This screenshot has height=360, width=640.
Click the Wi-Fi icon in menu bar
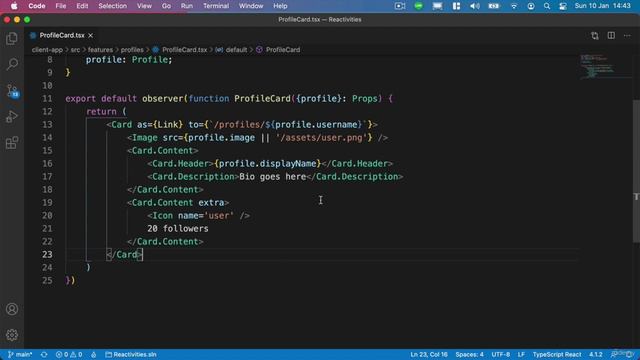click(x=514, y=6)
